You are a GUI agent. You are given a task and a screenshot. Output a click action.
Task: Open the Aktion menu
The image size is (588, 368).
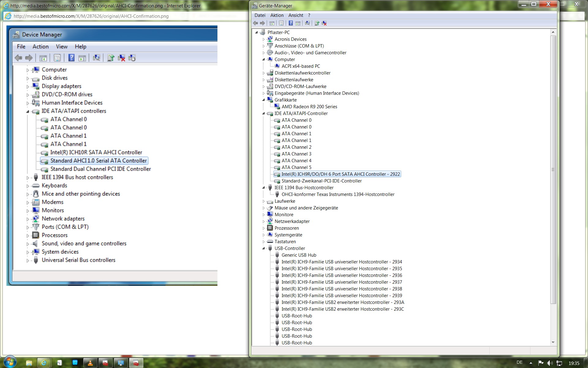point(277,15)
